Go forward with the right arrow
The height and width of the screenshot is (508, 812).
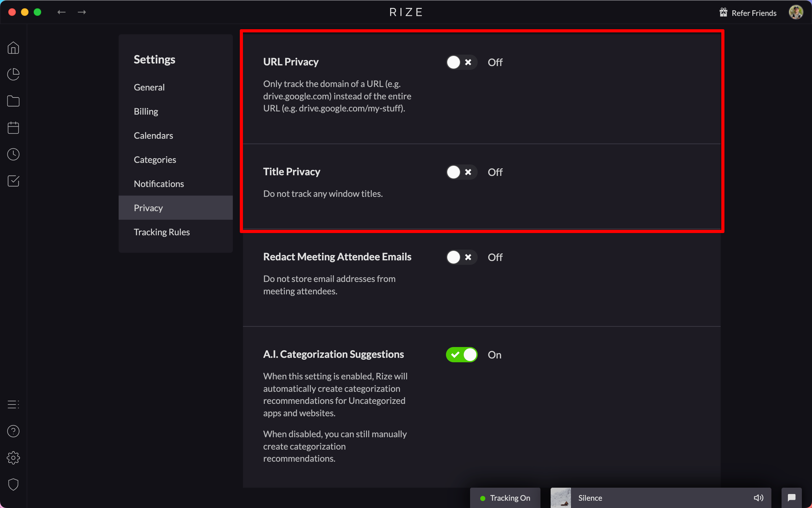(x=82, y=12)
